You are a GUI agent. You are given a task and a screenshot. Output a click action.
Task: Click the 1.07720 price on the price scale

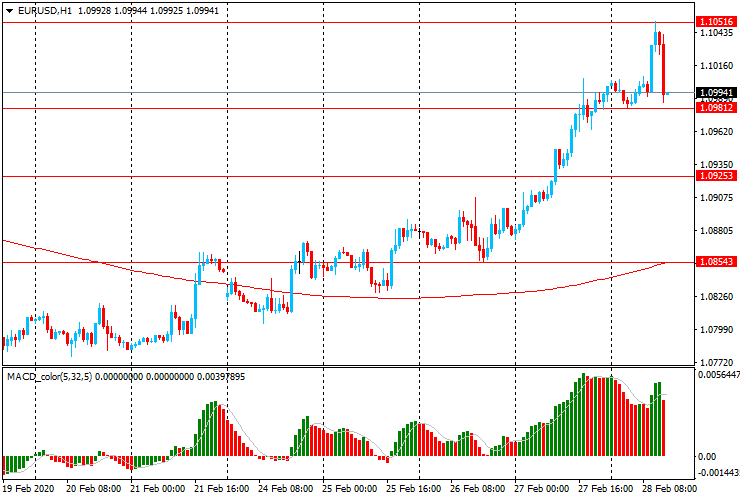coord(716,363)
